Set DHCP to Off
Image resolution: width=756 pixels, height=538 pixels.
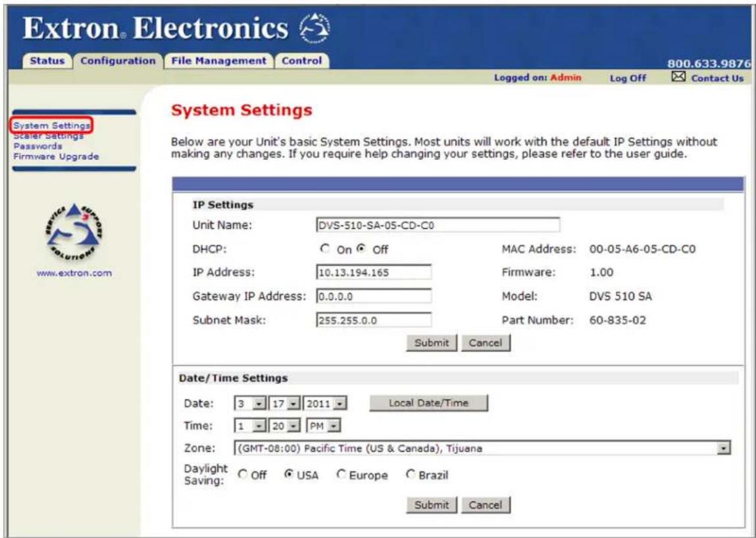(361, 249)
